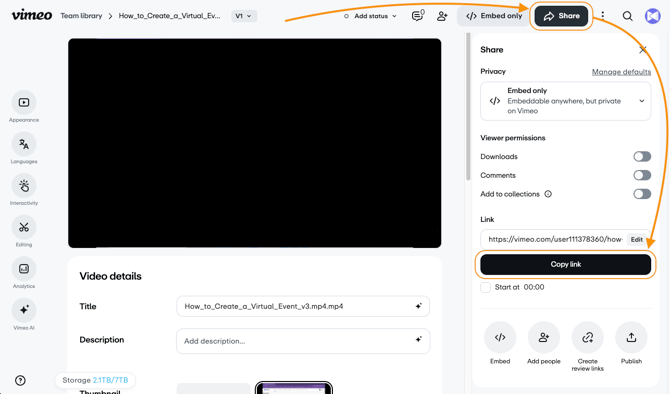670x394 pixels.
Task: Open the Analytics sidebar tool
Action: point(24,269)
